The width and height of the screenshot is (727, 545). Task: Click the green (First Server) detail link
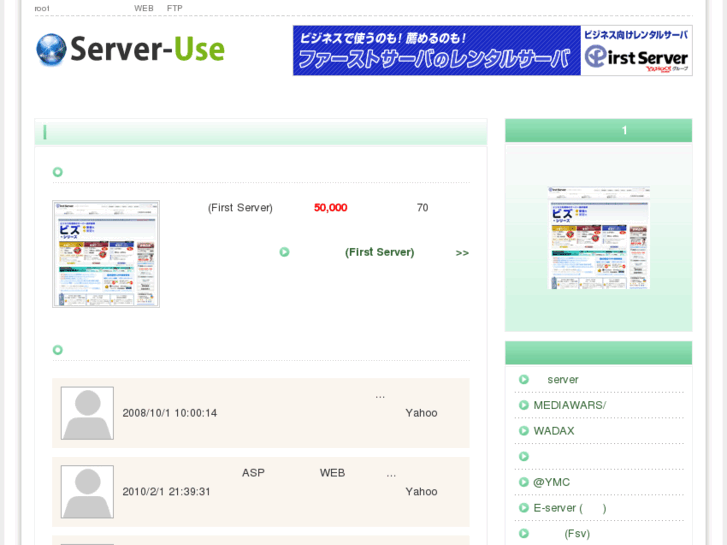coord(379,252)
